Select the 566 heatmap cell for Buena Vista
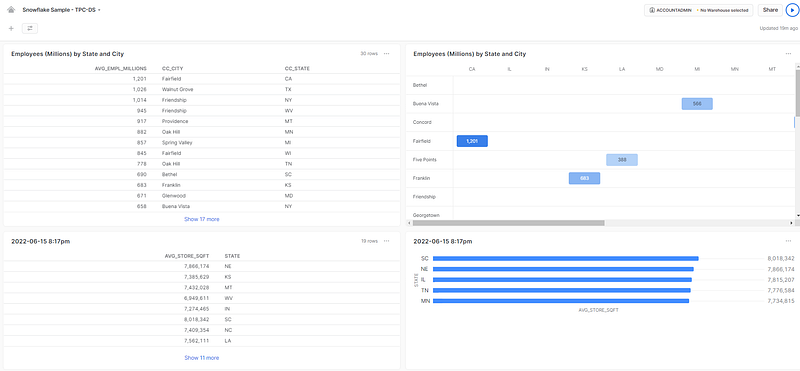This screenshot has height=371, width=800. (697, 104)
